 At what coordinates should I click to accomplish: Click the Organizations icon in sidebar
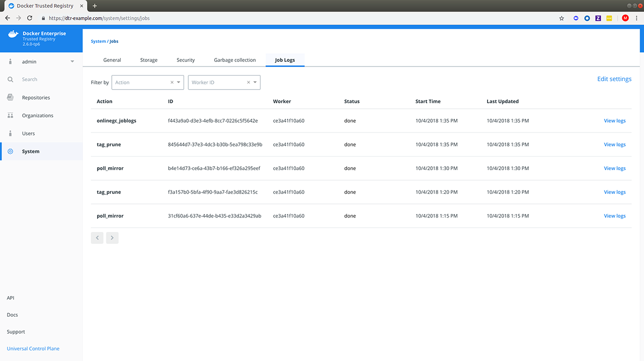[11, 116]
